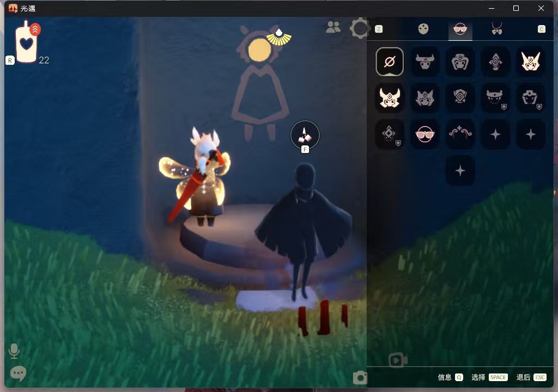Pick the dark diamond mask with shield badge
This screenshot has width=558, height=392.
pyautogui.click(x=389, y=134)
